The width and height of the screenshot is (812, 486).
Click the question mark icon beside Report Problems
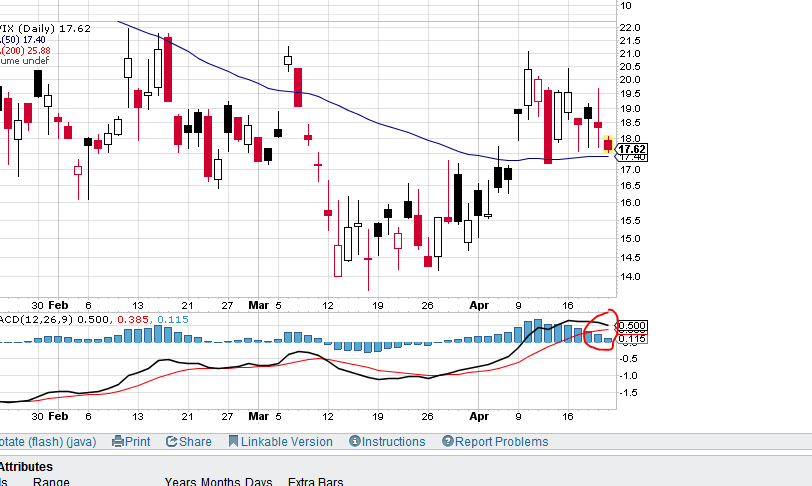coord(448,441)
